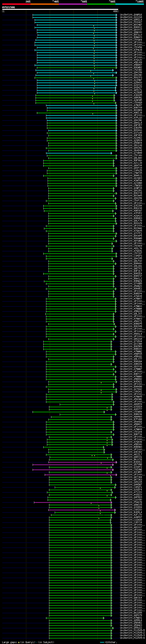The image size is (146, 644).
Task: Open hit UniRef100_P93067
Action: click(131, 22)
